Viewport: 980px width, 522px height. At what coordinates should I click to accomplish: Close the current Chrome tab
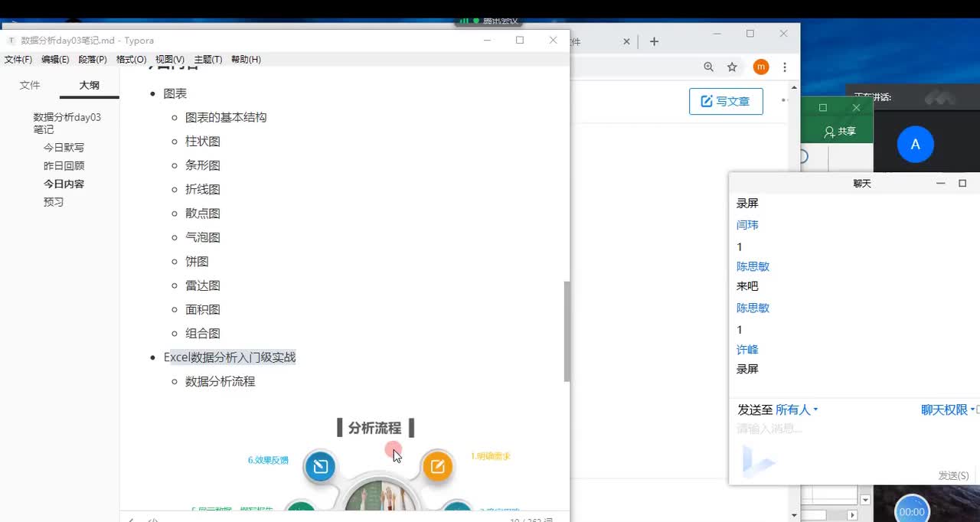[x=627, y=41]
